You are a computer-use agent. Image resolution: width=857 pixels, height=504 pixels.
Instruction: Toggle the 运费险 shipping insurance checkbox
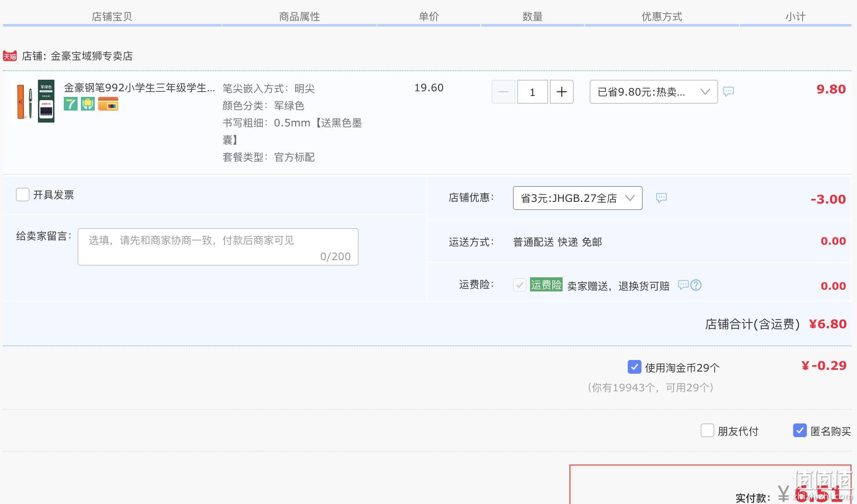[x=520, y=285]
